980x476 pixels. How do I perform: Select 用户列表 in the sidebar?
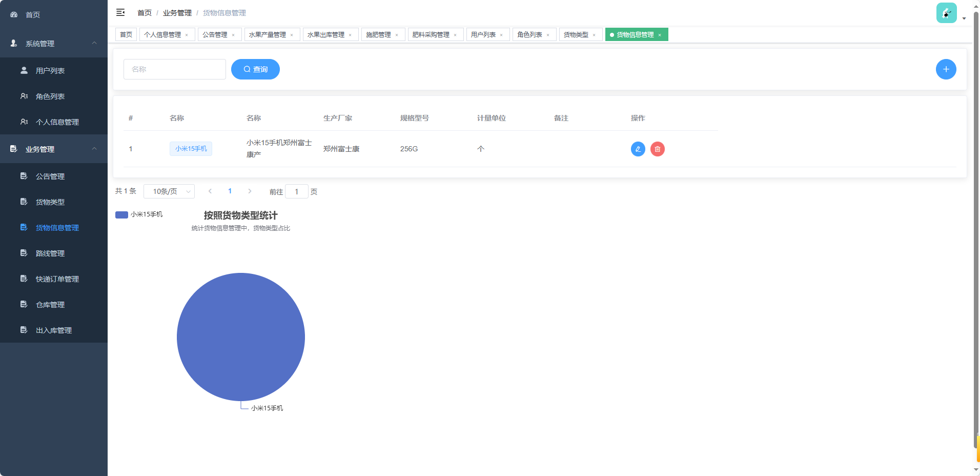coord(50,70)
